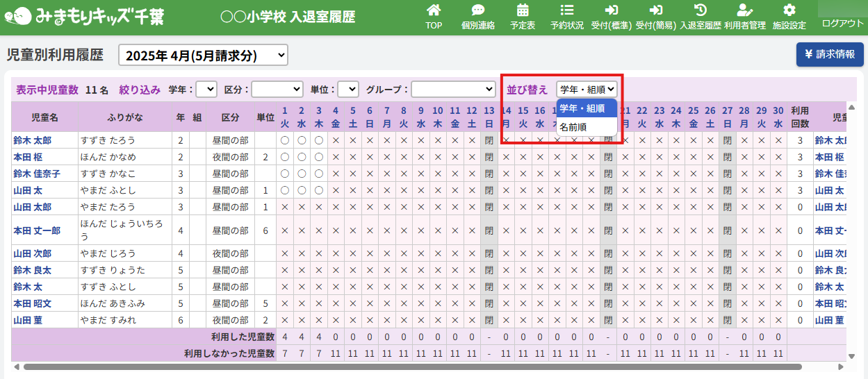Open the 学年 filter dropdown
868x379 pixels.
pos(206,90)
